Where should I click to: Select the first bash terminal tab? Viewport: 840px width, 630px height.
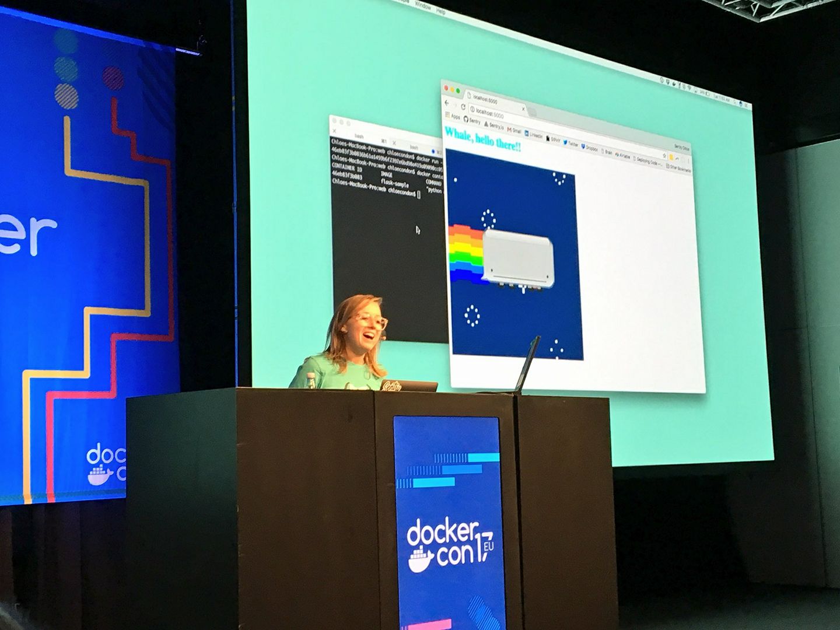(x=359, y=136)
